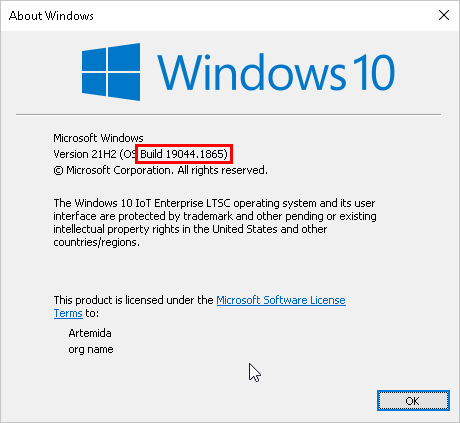Open the Microsoft Software License link
Screen dimensions: 460x423
pyautogui.click(x=281, y=300)
